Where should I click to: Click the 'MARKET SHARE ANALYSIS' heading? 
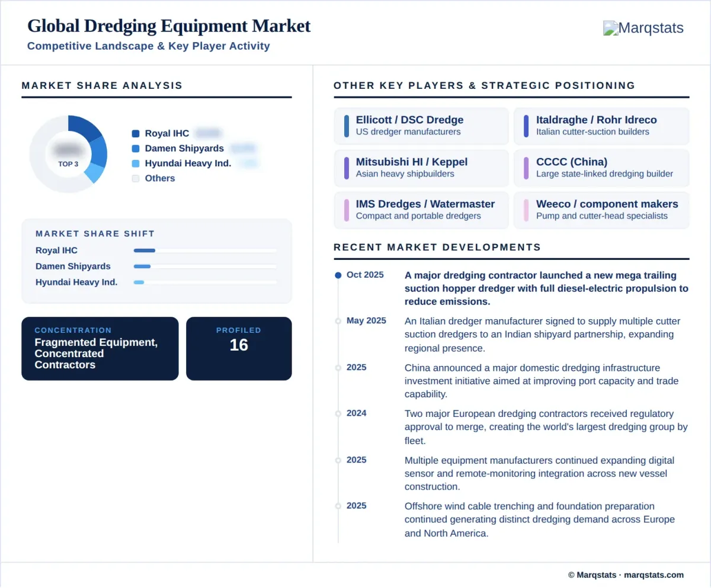(x=102, y=85)
